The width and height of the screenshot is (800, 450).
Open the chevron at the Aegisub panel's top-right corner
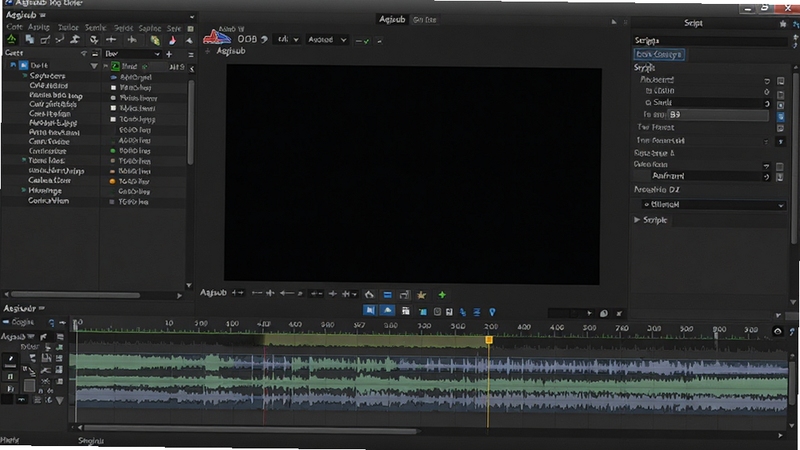[x=191, y=17]
